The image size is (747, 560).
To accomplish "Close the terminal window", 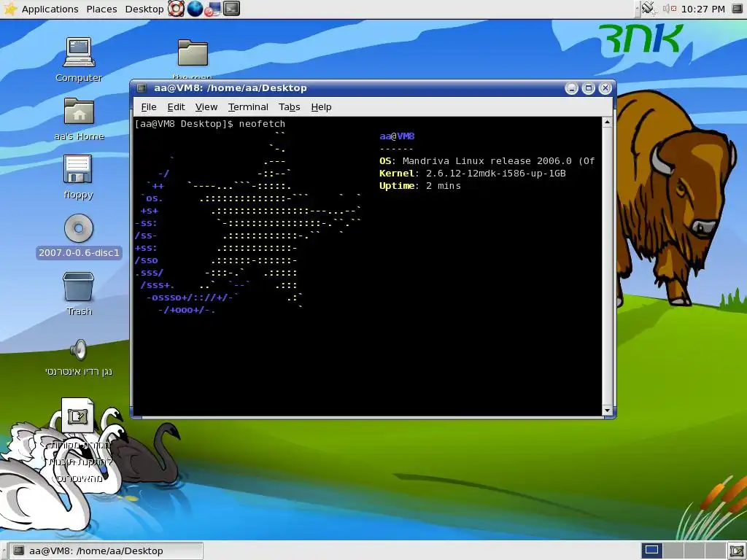I will [605, 88].
